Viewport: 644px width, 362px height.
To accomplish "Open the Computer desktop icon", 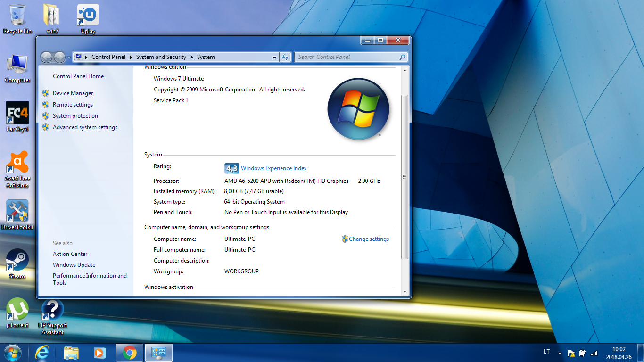I will coord(17,68).
